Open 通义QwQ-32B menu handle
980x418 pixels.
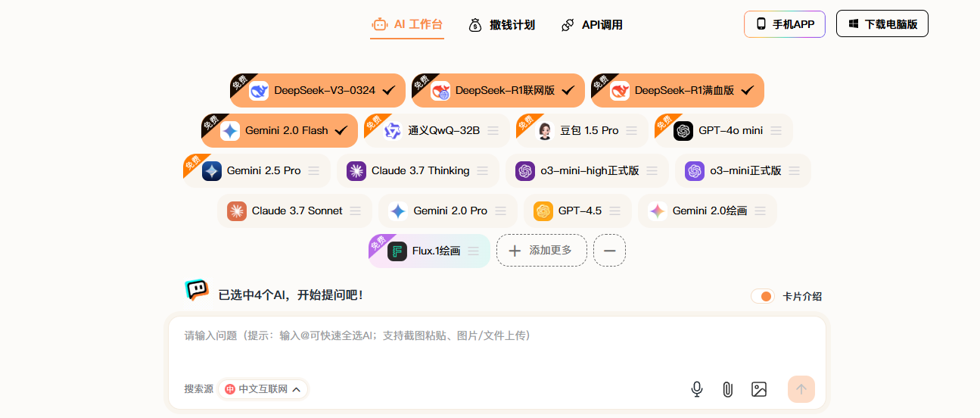coord(493,131)
